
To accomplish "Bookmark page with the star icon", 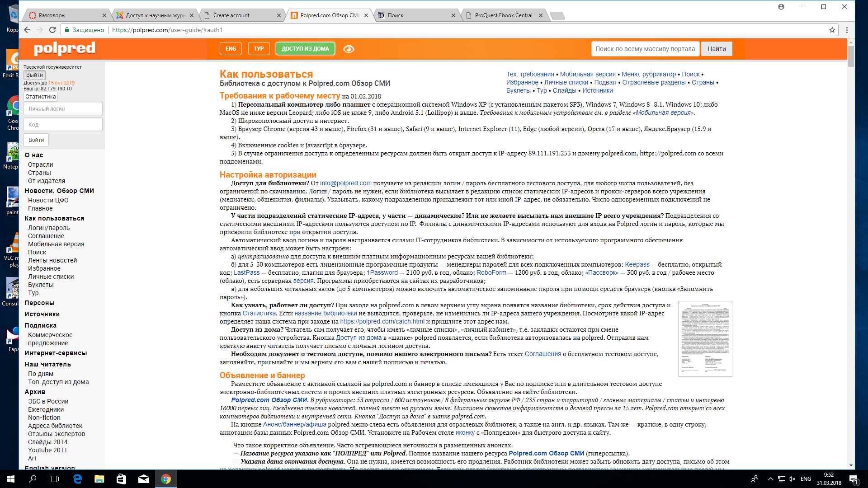I will [x=832, y=30].
